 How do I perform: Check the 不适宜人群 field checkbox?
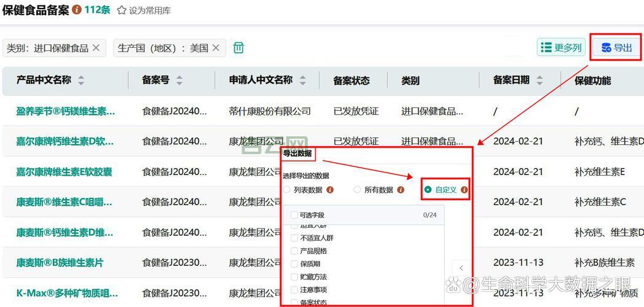click(294, 238)
